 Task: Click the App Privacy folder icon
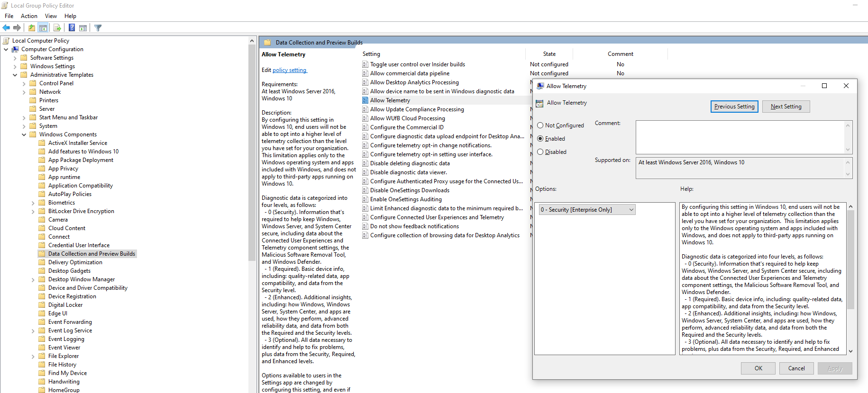click(42, 169)
